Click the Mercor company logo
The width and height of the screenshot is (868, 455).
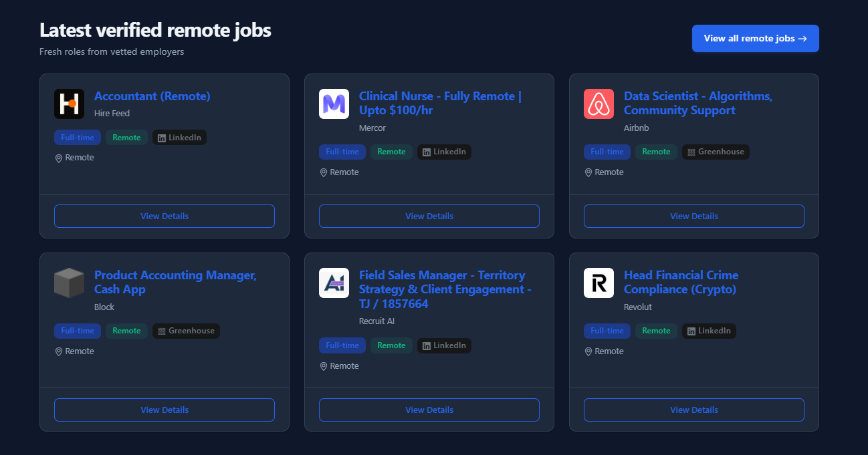pyautogui.click(x=334, y=104)
